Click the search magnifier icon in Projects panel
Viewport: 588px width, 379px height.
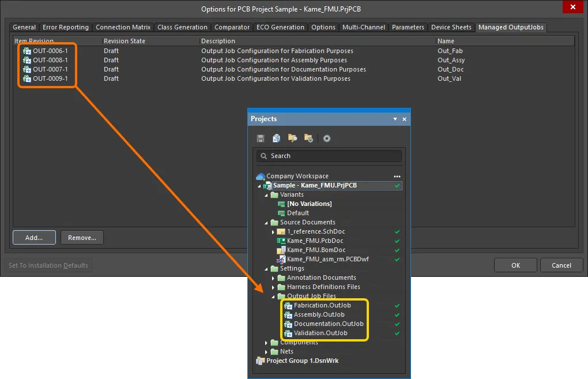(x=264, y=156)
